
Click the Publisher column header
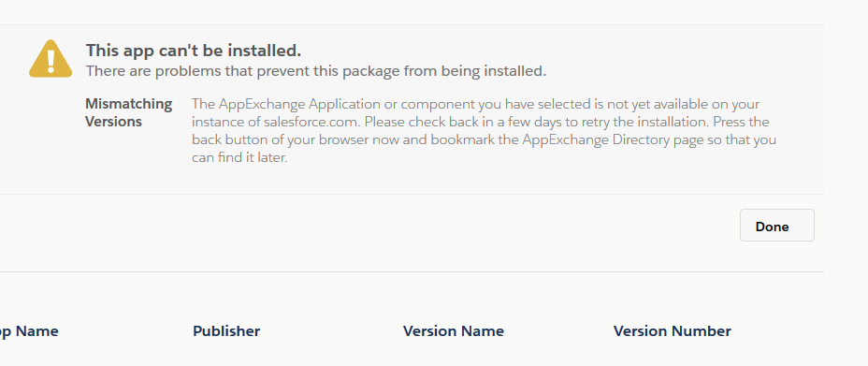[x=226, y=331]
